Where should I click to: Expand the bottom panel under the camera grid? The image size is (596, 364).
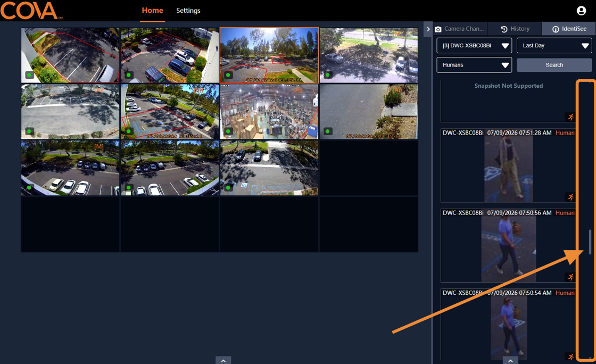[223, 360]
